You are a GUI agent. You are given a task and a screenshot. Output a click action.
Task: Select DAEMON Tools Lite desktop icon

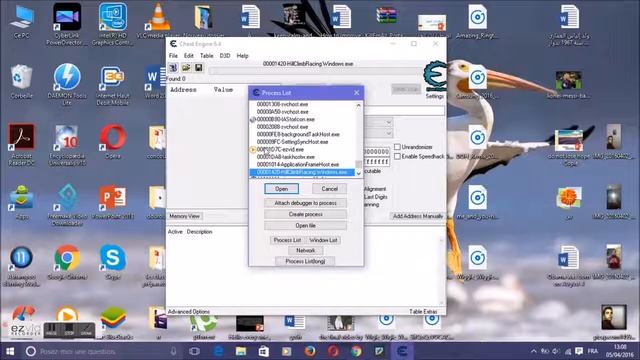pos(67,84)
